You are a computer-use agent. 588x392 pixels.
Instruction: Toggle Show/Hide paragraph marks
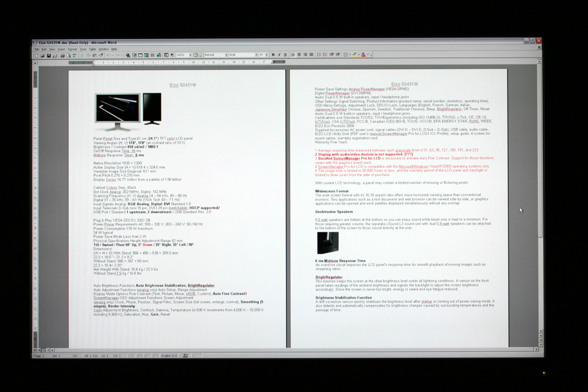(171, 55)
